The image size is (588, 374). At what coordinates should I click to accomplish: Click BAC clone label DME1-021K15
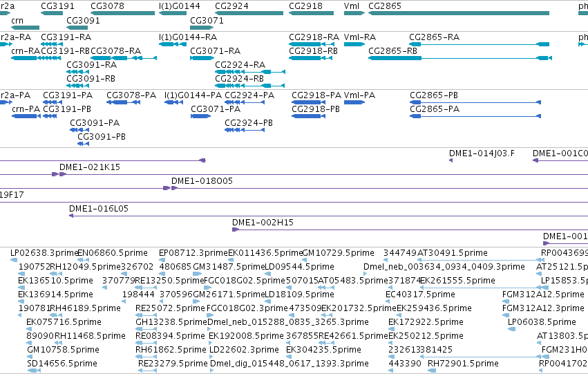[x=90, y=167]
